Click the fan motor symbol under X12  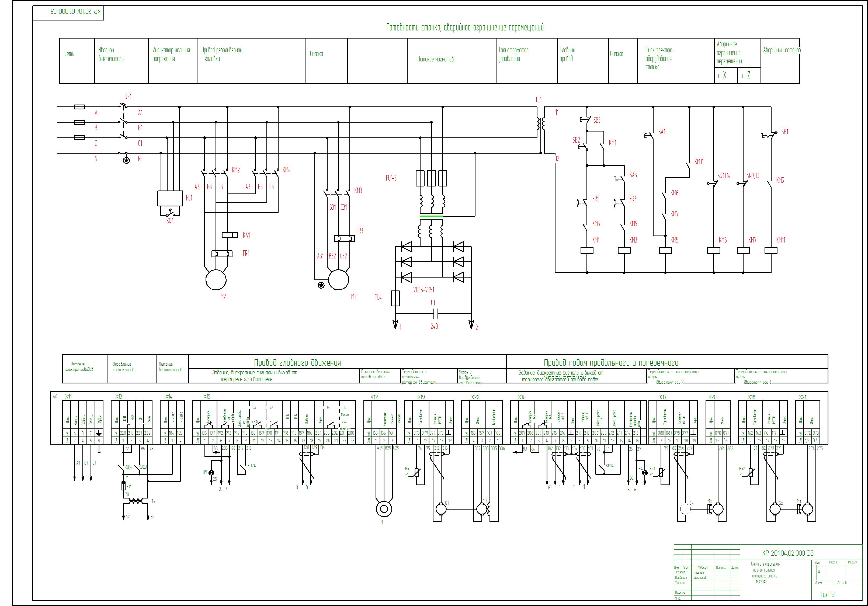click(x=384, y=509)
